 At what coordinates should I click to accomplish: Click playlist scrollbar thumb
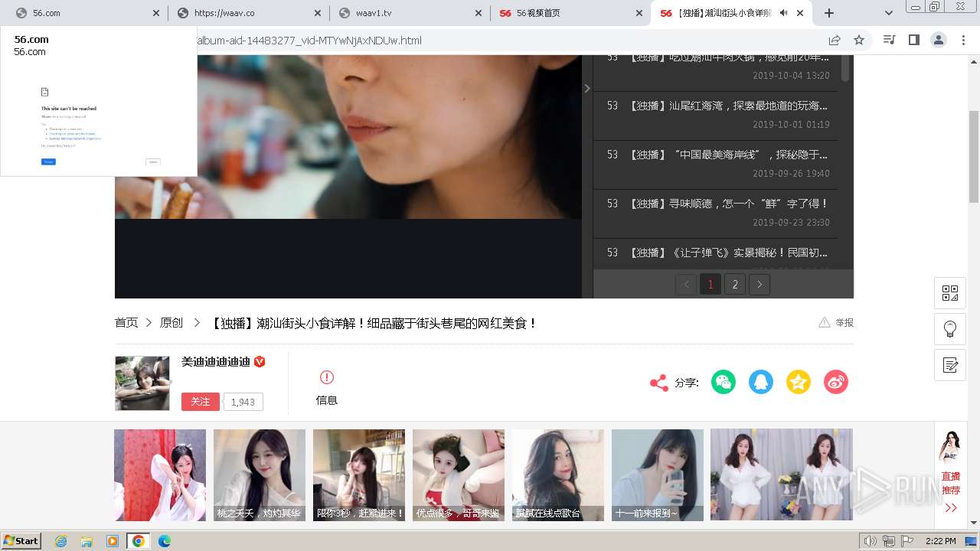(845, 68)
